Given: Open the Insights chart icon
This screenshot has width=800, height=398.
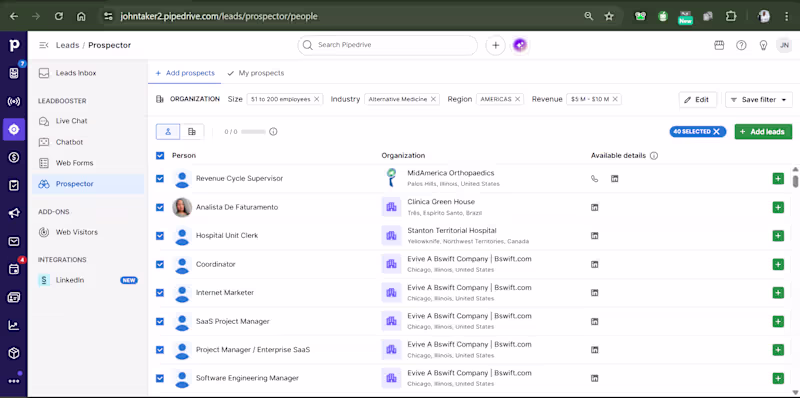Looking at the screenshot, I should [14, 325].
